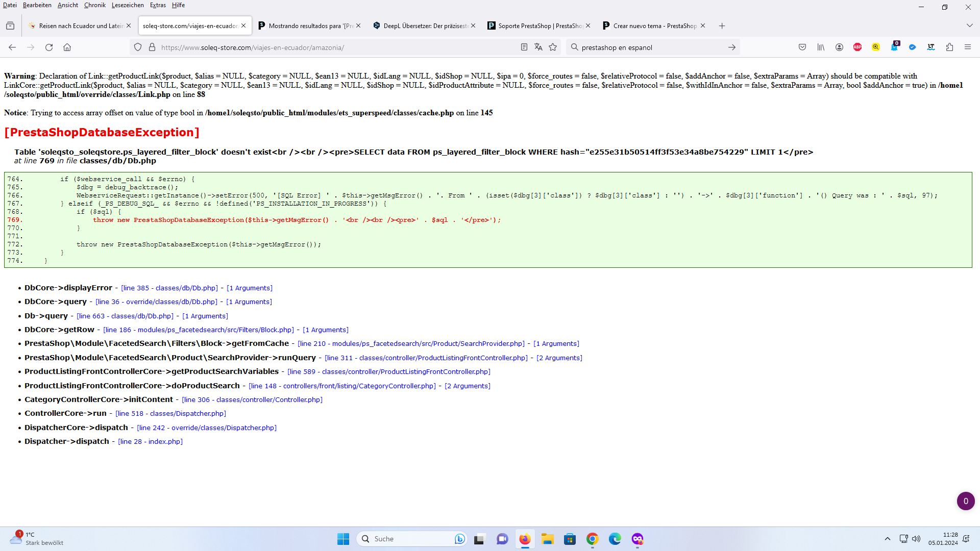Show hidden system tray icons

pyautogui.click(x=887, y=539)
